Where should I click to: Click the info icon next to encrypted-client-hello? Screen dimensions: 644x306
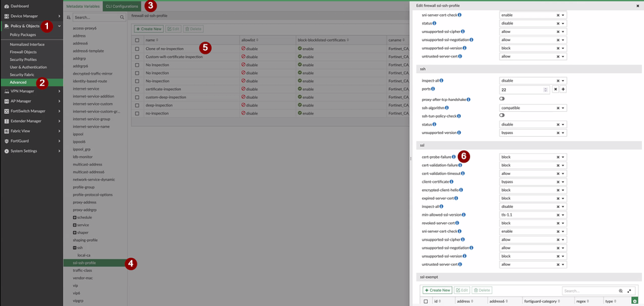tap(461, 190)
